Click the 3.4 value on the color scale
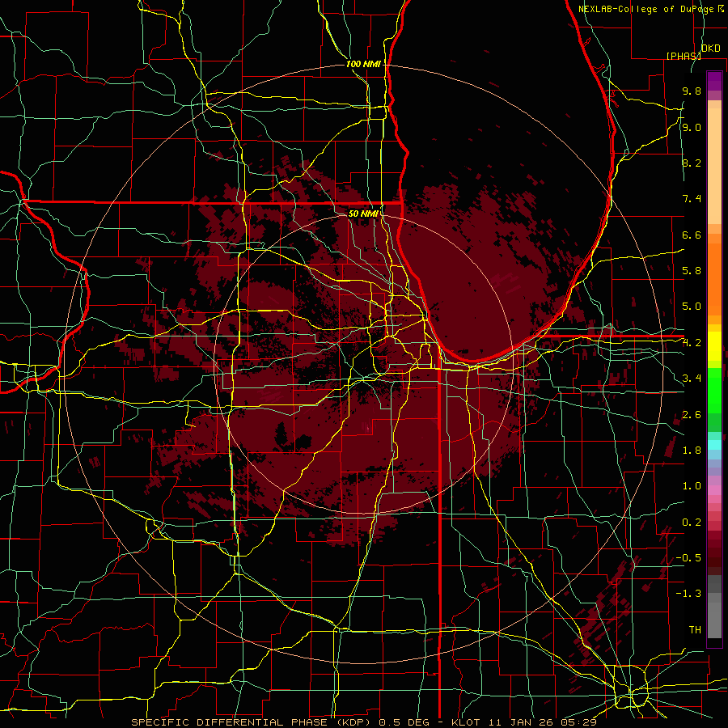Image resolution: width=728 pixels, height=728 pixels. pos(692,379)
